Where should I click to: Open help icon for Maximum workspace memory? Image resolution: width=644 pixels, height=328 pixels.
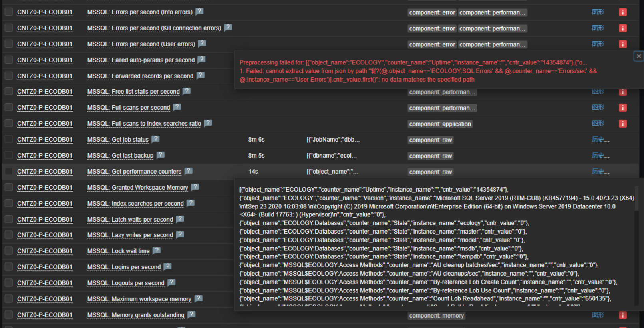click(198, 298)
